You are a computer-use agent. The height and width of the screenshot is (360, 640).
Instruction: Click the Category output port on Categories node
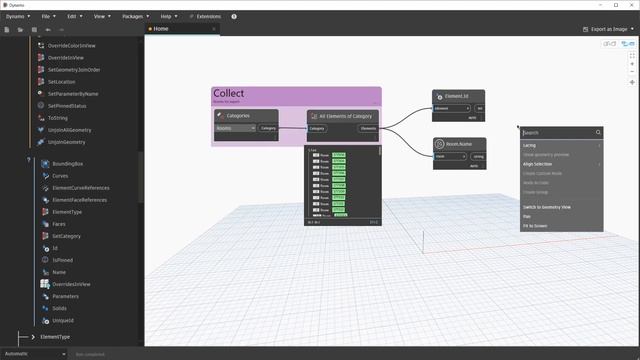(x=268, y=128)
